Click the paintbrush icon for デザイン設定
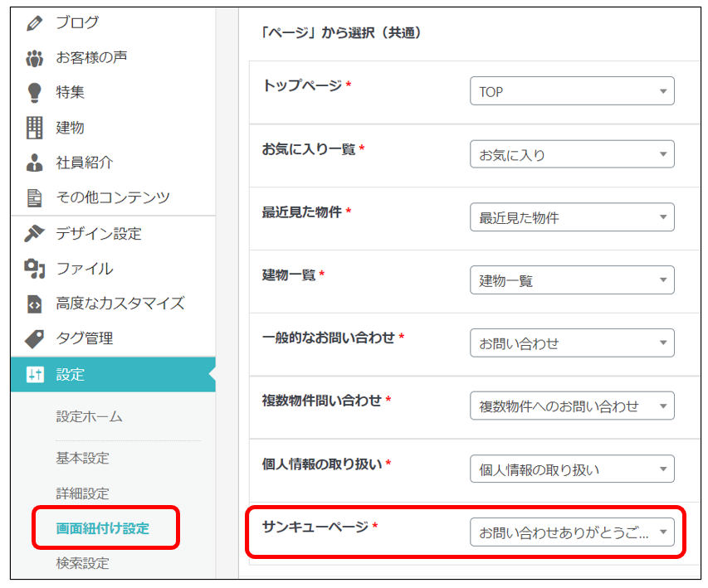 point(34,234)
